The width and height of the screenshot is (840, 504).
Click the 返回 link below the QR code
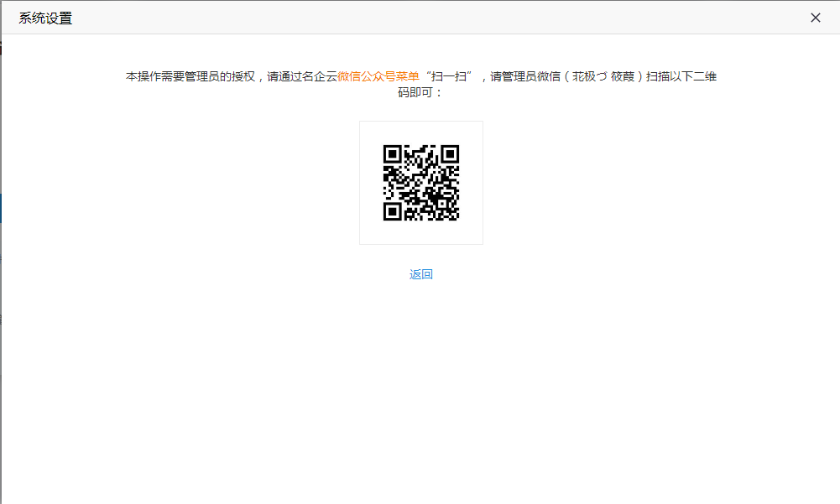(x=421, y=274)
